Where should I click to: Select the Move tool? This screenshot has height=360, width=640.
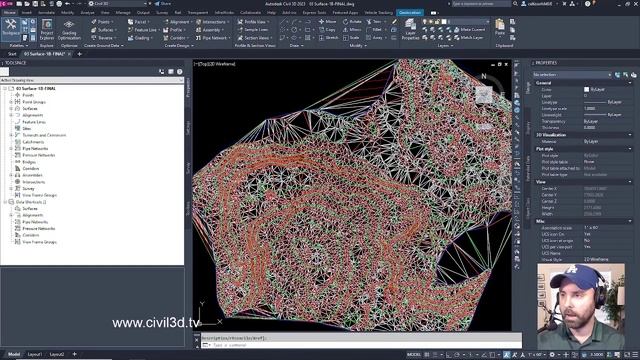point(328,22)
